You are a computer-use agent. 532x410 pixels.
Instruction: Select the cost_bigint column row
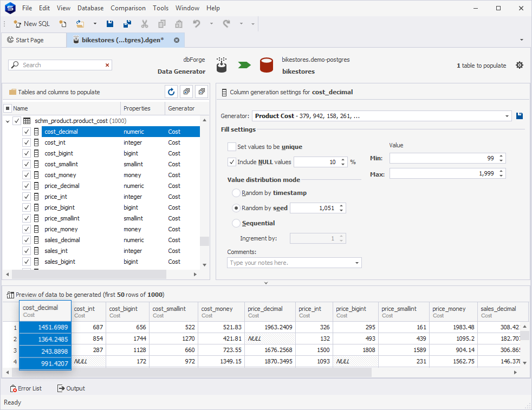coord(120,153)
